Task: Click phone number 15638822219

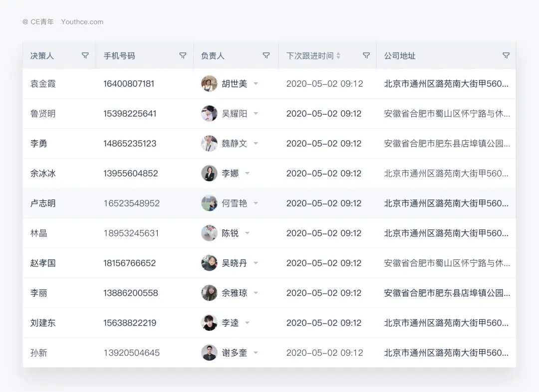Action: [x=130, y=323]
